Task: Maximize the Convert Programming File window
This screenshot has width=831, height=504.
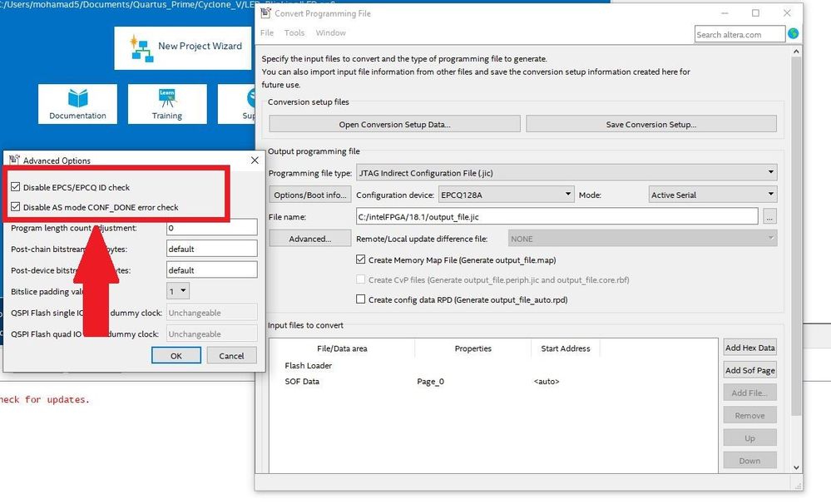Action: click(756, 13)
